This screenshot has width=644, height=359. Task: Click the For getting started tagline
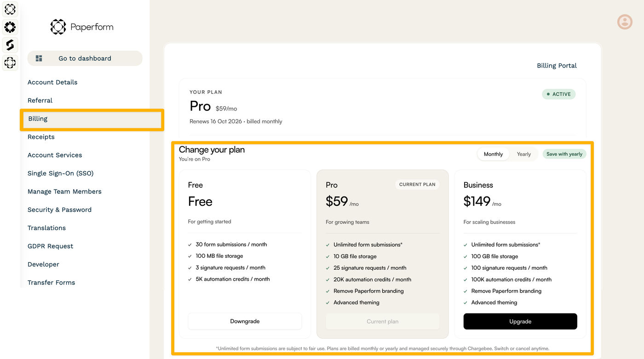click(209, 222)
